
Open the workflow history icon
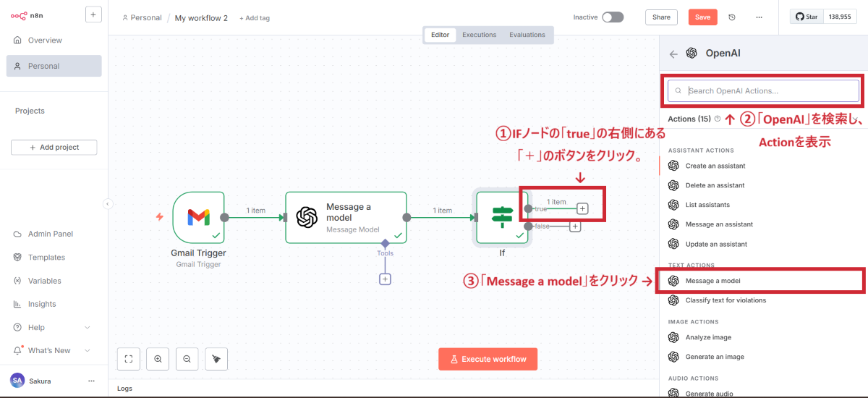pos(732,17)
